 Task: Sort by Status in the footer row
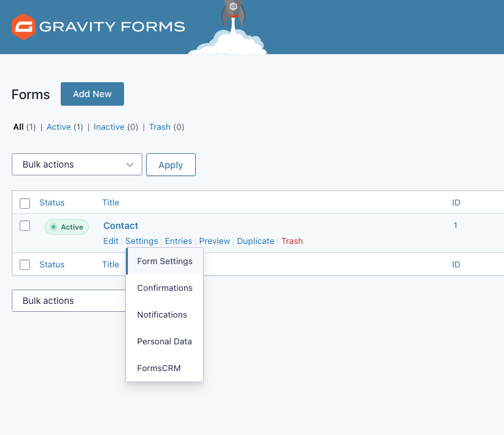[x=52, y=265]
